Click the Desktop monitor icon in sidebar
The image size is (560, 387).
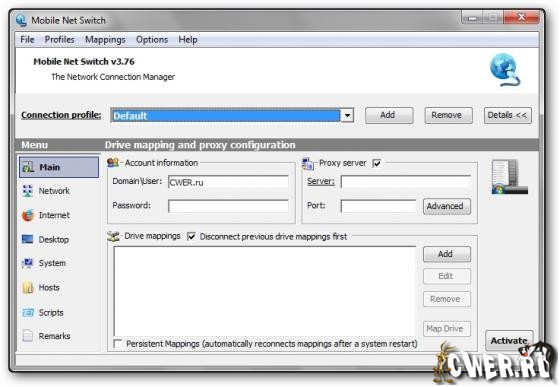28,239
